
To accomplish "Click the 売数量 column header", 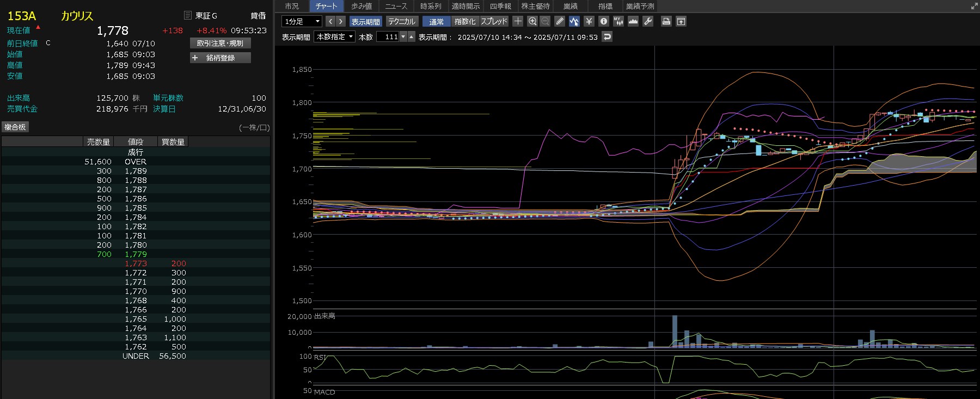I will point(99,142).
